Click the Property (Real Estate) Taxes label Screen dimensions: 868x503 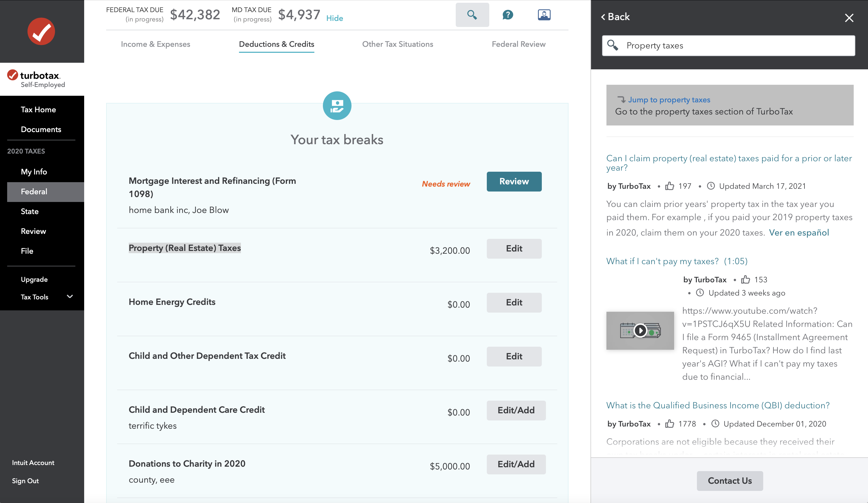(x=185, y=248)
